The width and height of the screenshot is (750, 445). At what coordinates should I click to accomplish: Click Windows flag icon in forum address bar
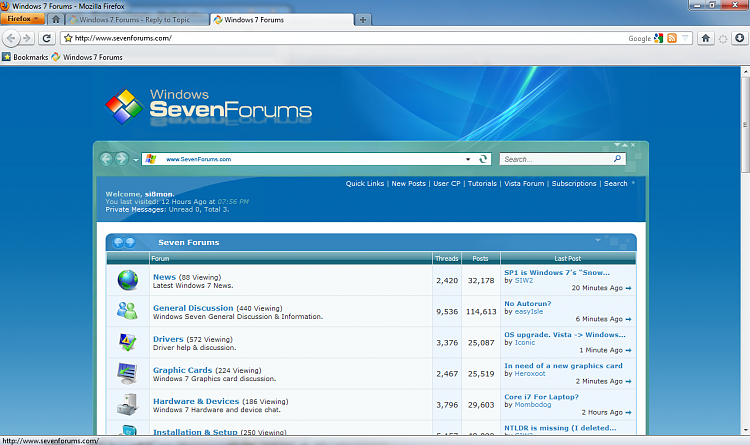(151, 159)
